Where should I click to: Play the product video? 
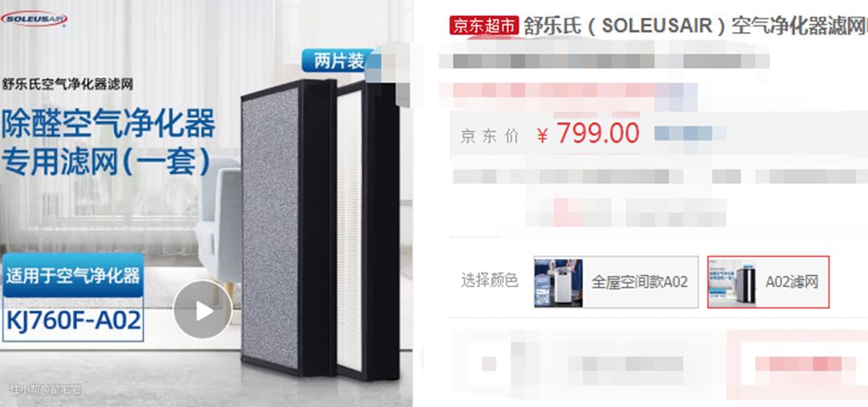203,310
